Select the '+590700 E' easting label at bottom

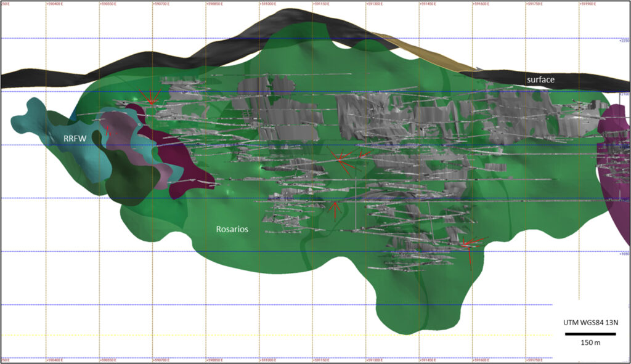[x=163, y=360]
